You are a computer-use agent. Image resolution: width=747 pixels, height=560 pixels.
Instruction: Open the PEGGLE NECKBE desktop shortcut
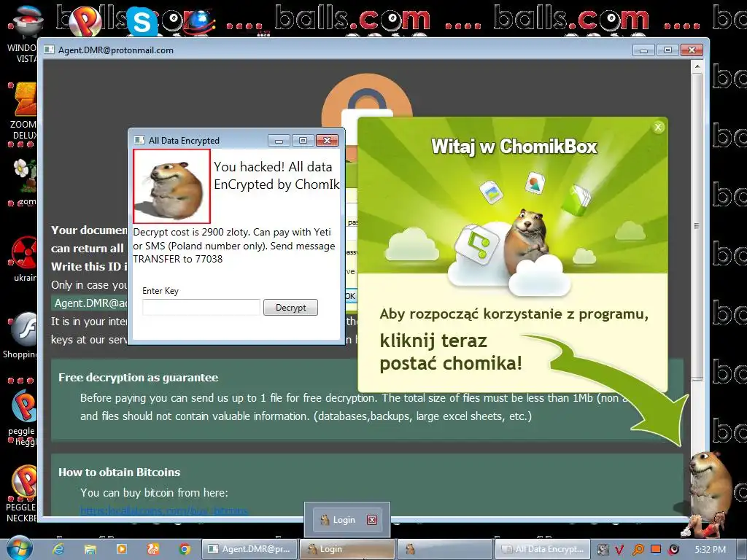click(x=23, y=494)
